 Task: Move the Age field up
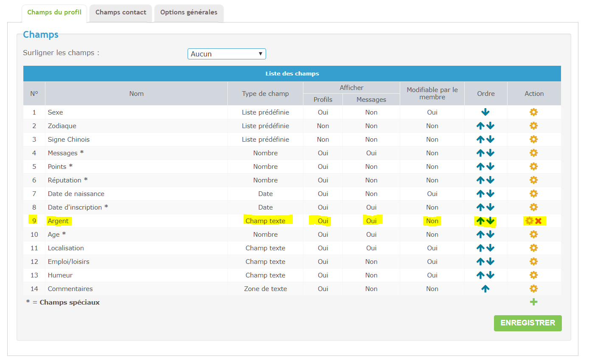click(480, 235)
